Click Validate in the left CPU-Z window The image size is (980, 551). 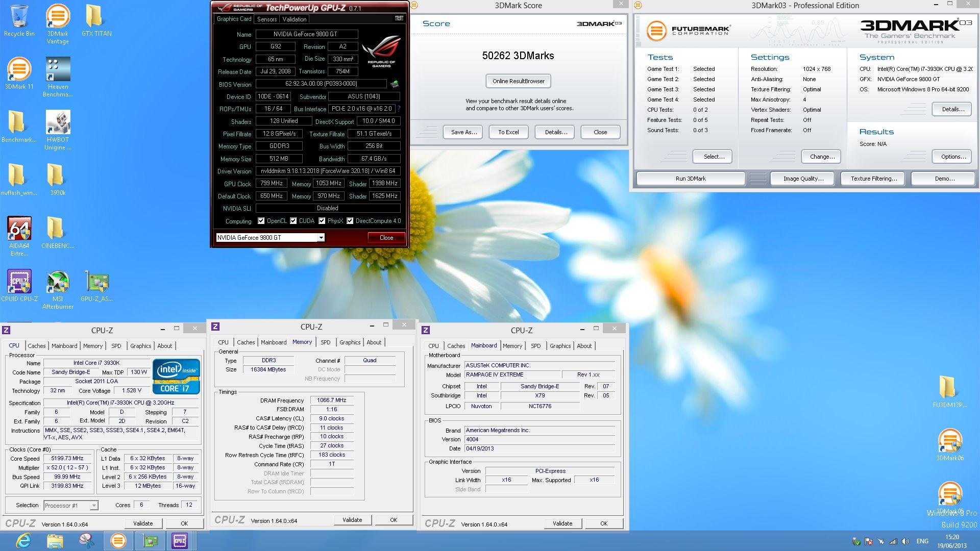[x=143, y=523]
